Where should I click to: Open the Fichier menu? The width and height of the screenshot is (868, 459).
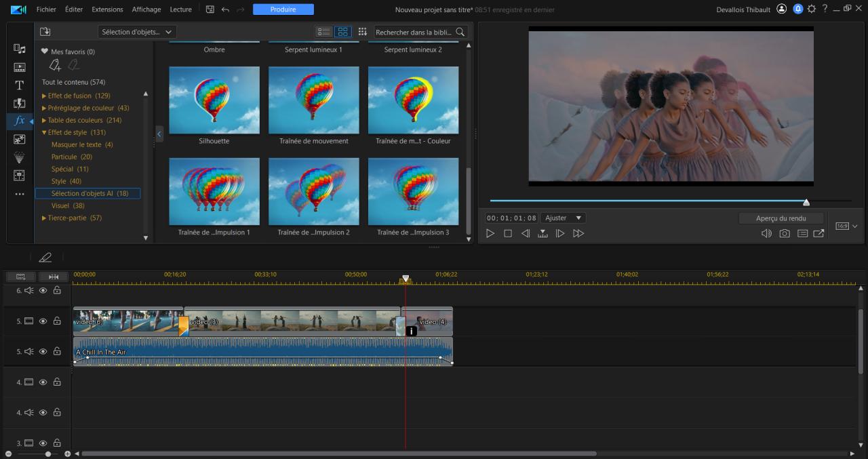coord(46,9)
